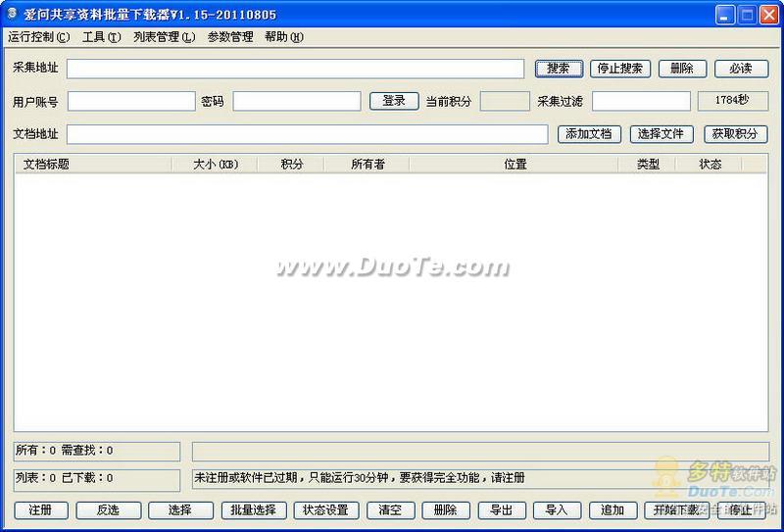Click the 追加 button
Image resolution: width=784 pixels, height=532 pixels.
613,510
